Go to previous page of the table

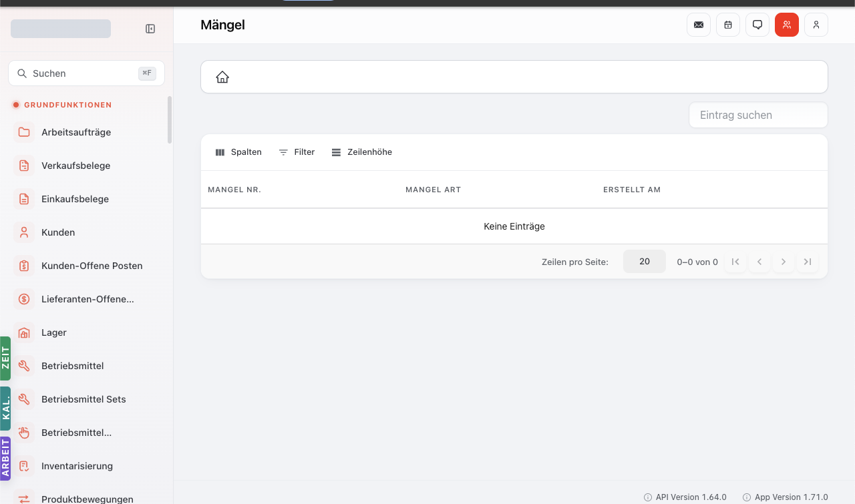click(x=759, y=262)
